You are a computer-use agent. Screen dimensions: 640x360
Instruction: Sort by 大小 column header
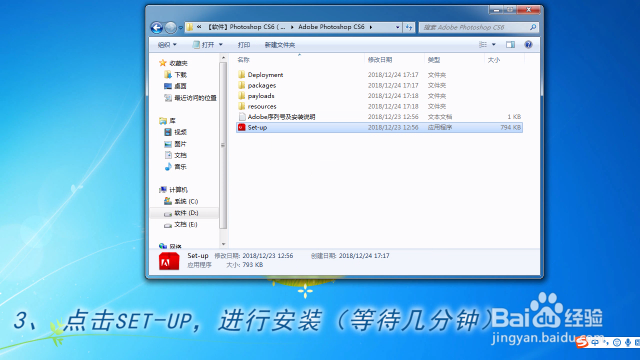tap(493, 60)
